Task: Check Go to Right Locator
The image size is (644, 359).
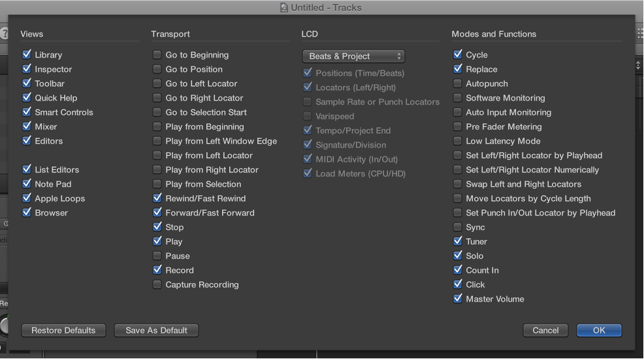Action: [157, 98]
